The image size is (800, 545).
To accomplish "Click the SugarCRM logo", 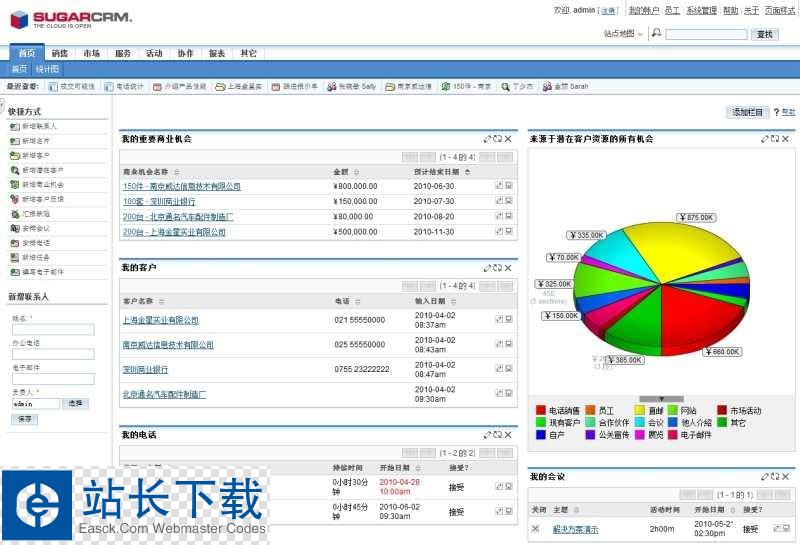I will (70, 19).
